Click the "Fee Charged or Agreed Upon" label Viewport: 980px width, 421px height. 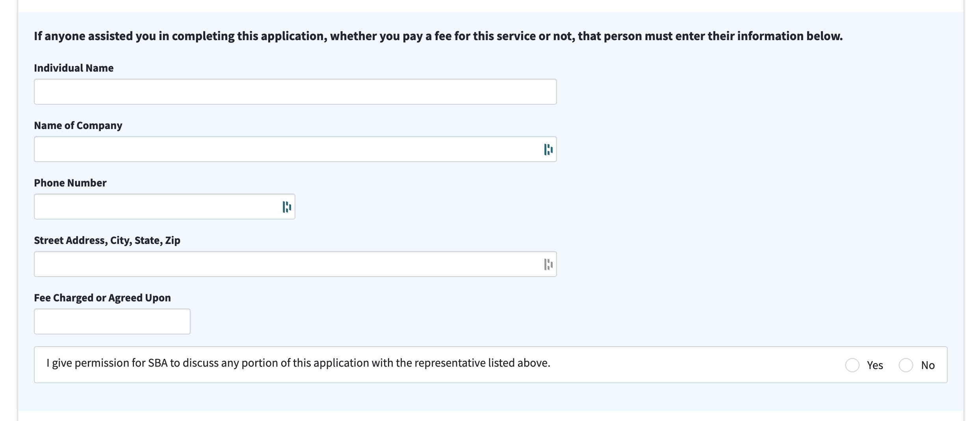[102, 298]
